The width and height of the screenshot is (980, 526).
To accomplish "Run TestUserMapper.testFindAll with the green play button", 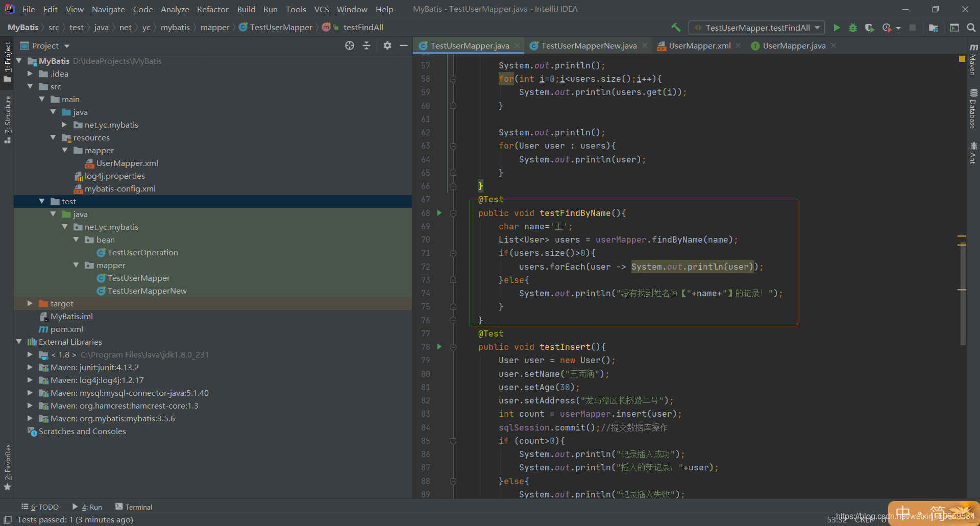I will [x=837, y=28].
